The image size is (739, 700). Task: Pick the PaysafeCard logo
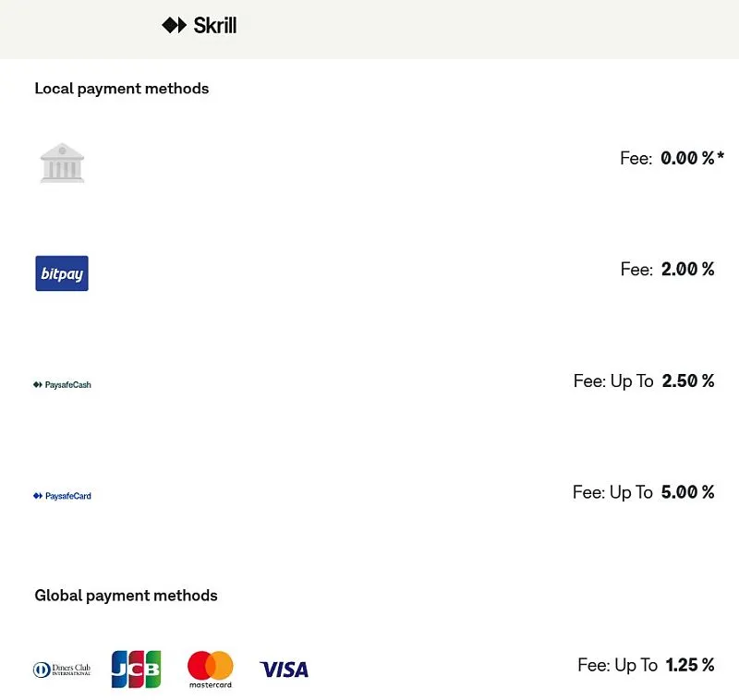click(62, 496)
